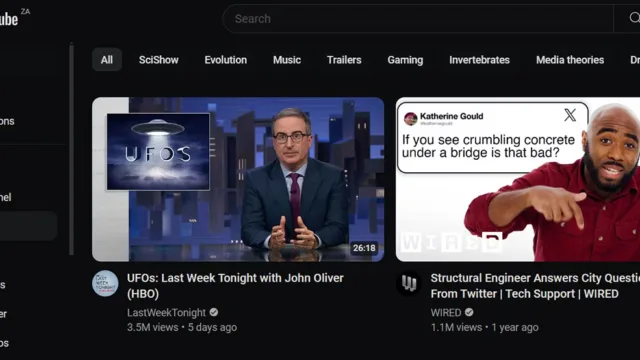This screenshot has width=640, height=360.
Task: Select the SciShow filter chip
Action: click(x=159, y=60)
